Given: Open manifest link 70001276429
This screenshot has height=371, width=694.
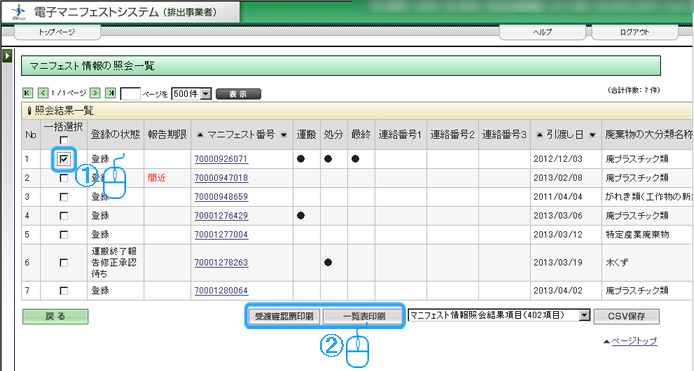Looking at the screenshot, I should click(221, 216).
